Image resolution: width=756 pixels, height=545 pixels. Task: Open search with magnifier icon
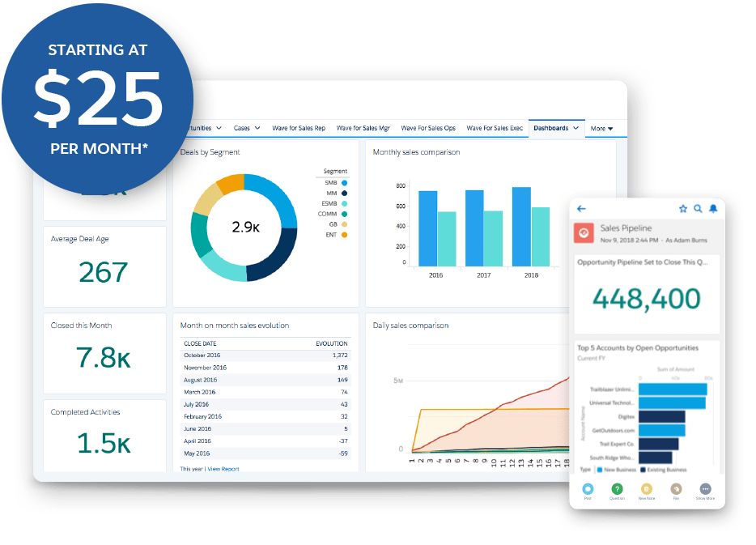click(x=698, y=208)
